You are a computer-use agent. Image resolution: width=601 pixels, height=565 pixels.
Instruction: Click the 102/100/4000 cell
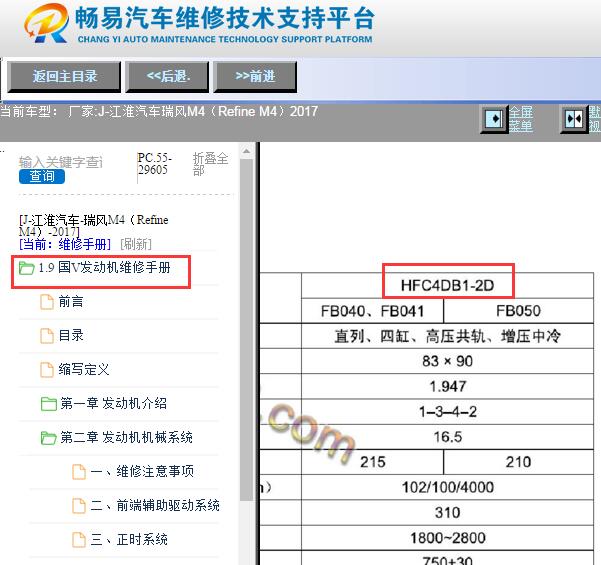(x=447, y=487)
